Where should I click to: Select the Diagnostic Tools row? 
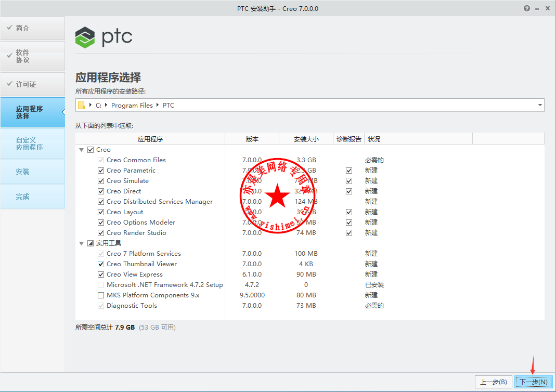tap(310, 306)
